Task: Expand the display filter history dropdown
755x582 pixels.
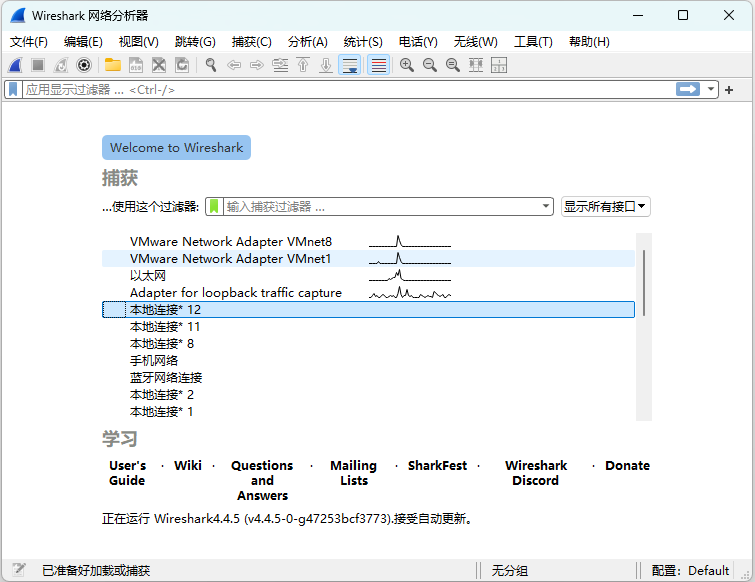Action: click(x=711, y=89)
